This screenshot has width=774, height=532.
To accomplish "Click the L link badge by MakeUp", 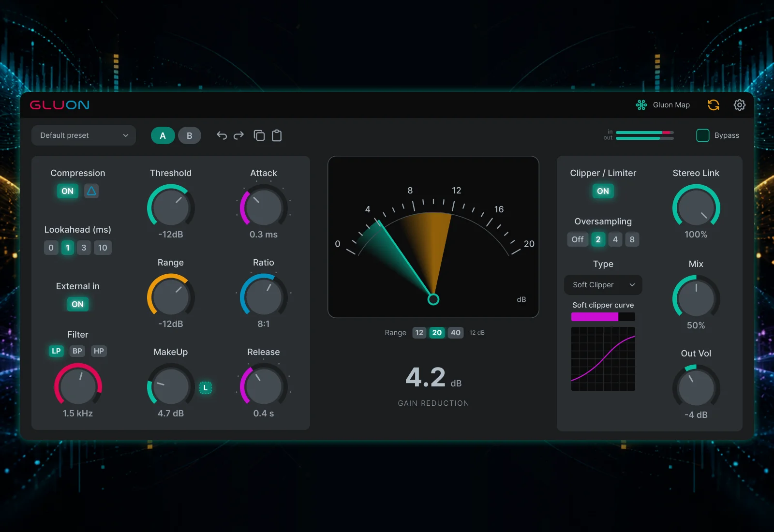I will click(x=206, y=388).
